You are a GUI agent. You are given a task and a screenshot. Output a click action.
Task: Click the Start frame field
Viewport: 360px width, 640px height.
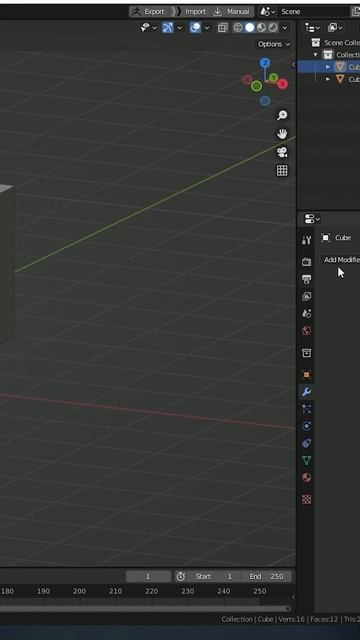214,576
